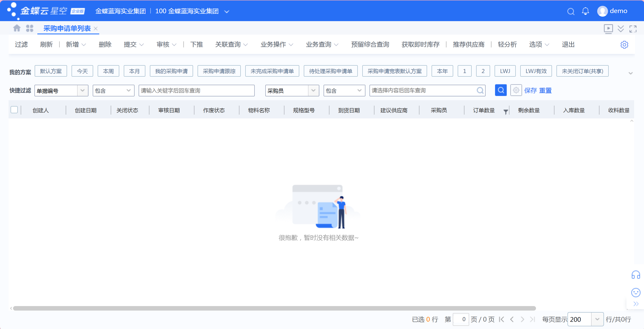Image resolution: width=644 pixels, height=329 pixels.
Task: Go to the home page icon
Action: coord(17,28)
